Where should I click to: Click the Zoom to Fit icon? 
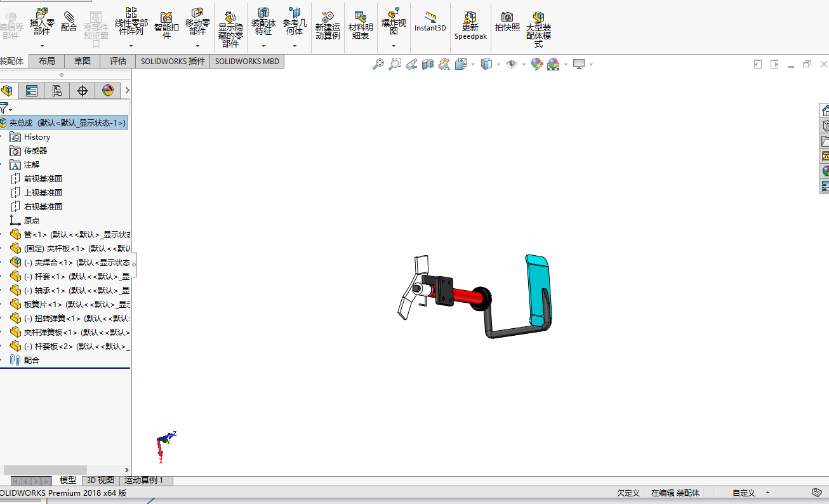point(378,64)
